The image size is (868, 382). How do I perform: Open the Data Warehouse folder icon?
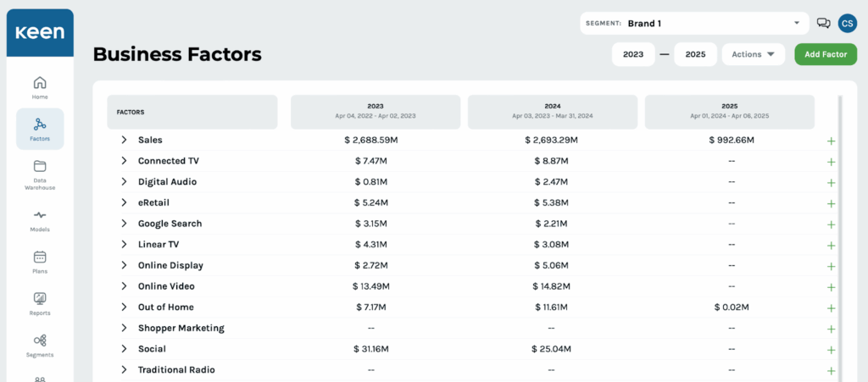40,166
